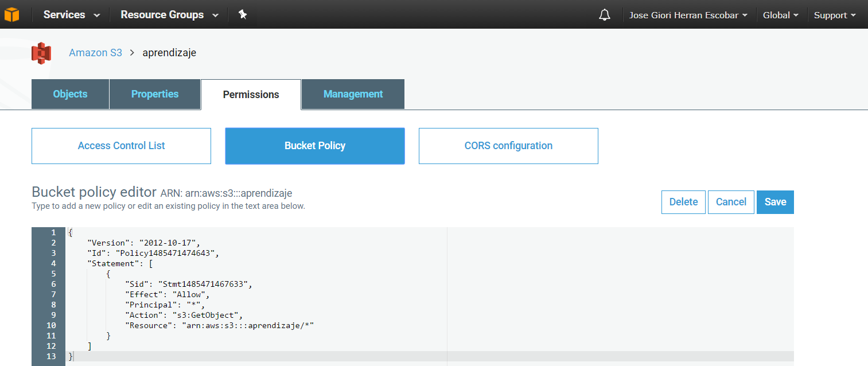Click the "Sid": "Stmt1485471467633" line
868x366 pixels.
pyautogui.click(x=189, y=284)
